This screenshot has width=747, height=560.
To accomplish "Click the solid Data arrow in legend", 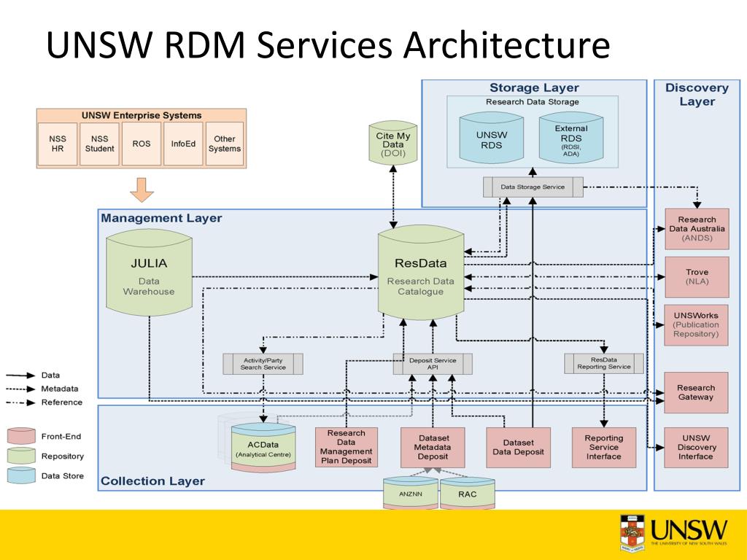I will (20, 376).
